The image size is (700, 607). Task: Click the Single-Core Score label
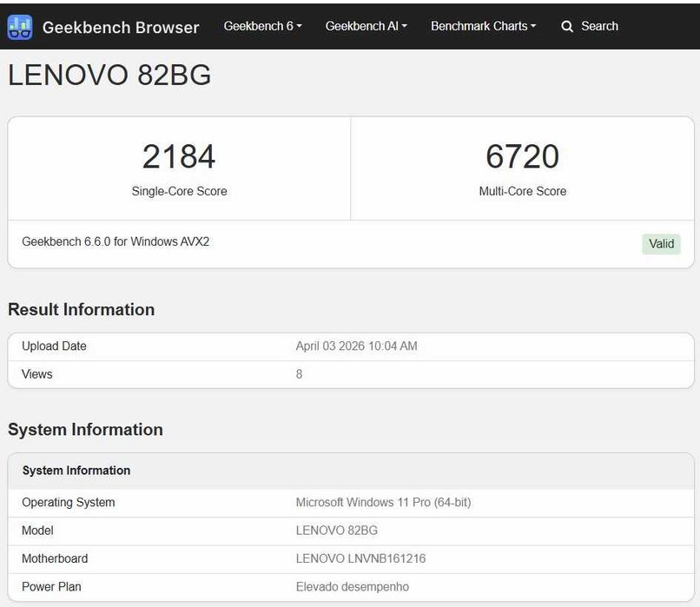[x=179, y=191]
